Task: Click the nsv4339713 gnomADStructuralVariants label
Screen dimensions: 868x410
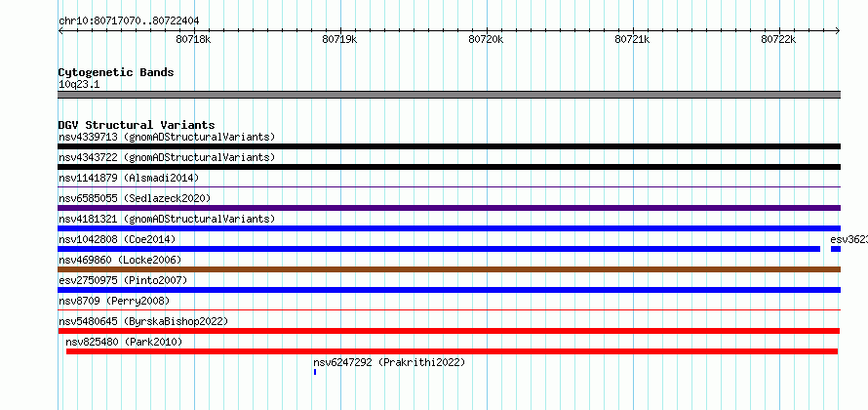Action: click(x=167, y=137)
